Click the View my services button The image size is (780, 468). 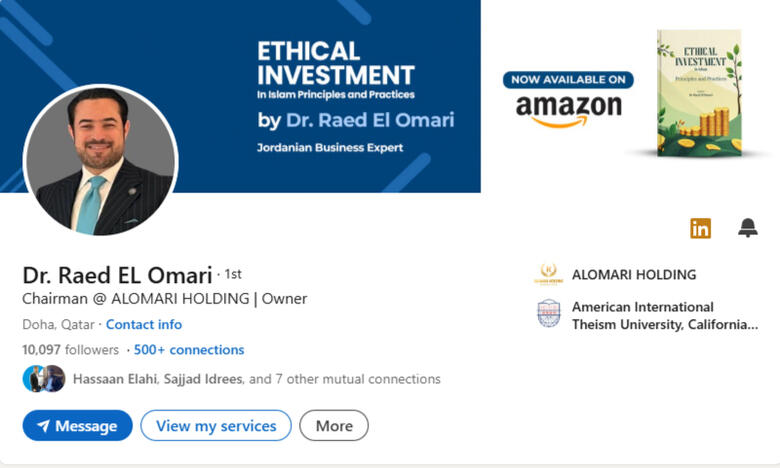click(x=216, y=426)
